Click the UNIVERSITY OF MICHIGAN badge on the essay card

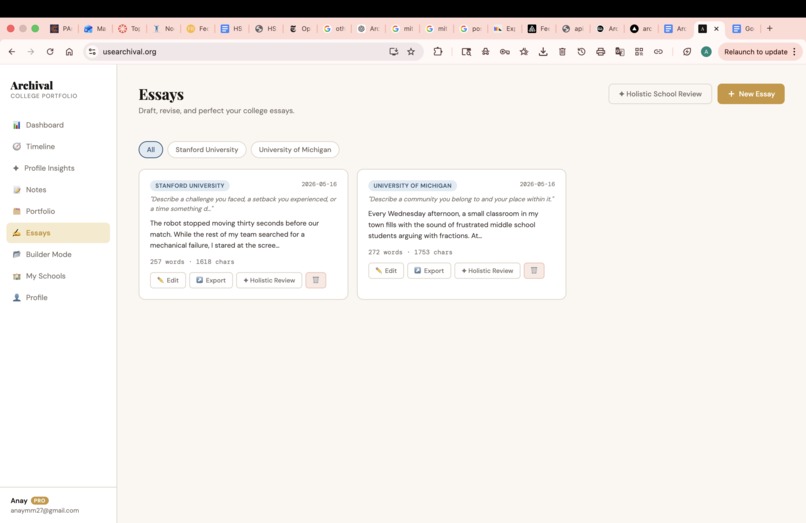pos(412,186)
